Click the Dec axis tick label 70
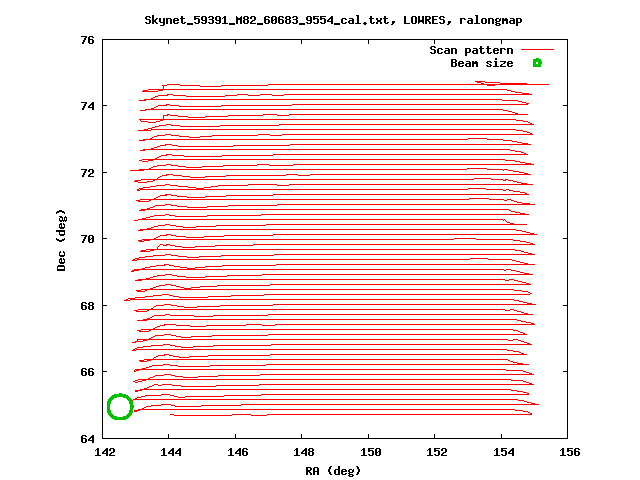This screenshot has width=640, height=480. click(x=87, y=239)
